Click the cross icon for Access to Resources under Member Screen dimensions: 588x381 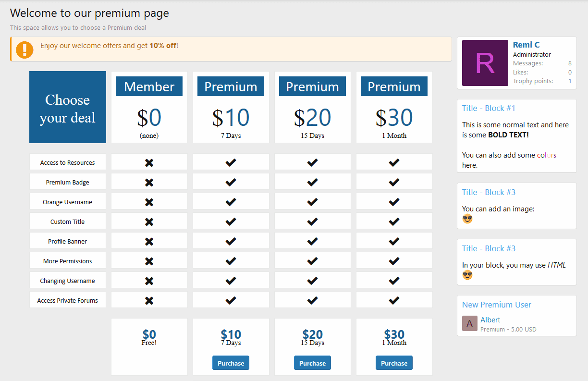(149, 161)
